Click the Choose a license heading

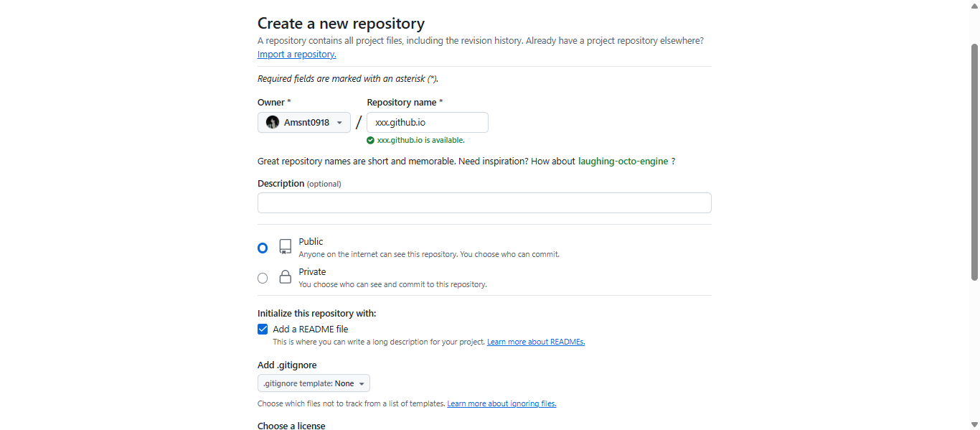[x=291, y=426]
